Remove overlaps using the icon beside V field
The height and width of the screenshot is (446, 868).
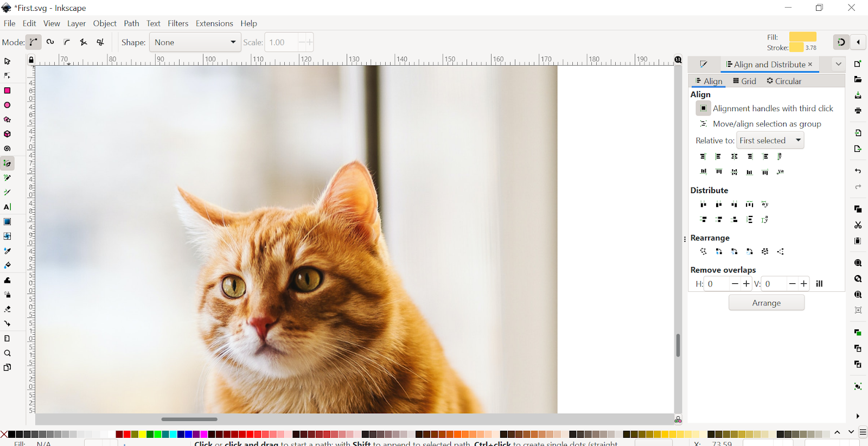(819, 284)
